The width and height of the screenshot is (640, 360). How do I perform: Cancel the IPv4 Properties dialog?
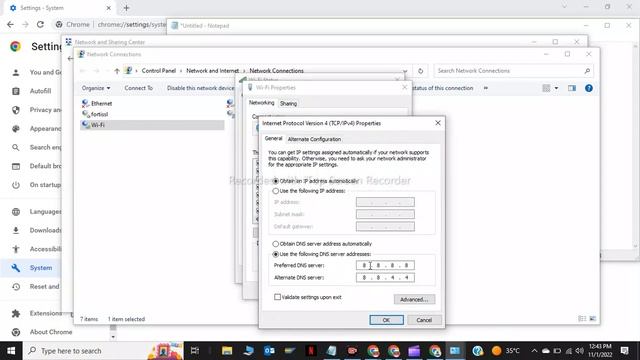click(424, 320)
